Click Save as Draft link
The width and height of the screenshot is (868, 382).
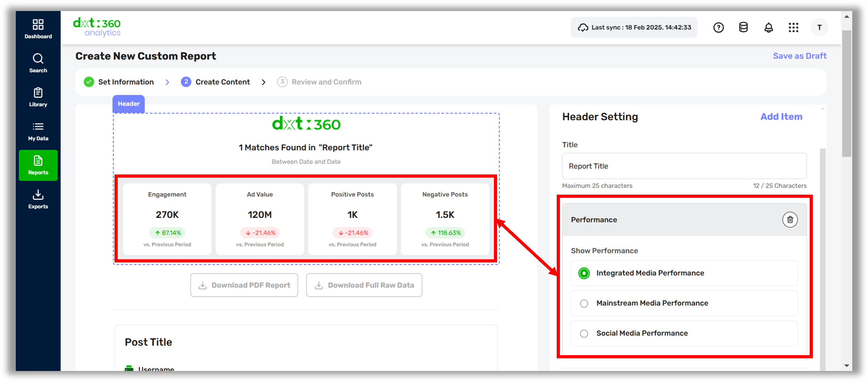point(800,56)
